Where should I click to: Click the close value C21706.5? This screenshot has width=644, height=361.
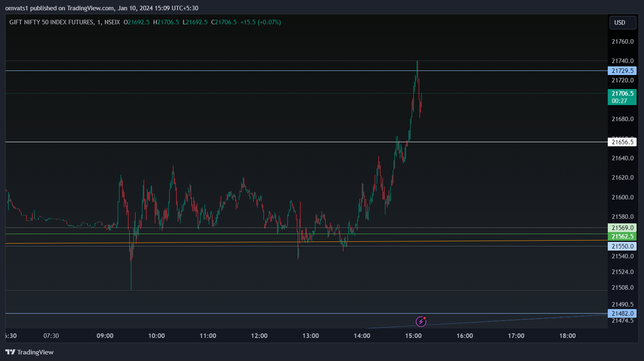pyautogui.click(x=224, y=22)
